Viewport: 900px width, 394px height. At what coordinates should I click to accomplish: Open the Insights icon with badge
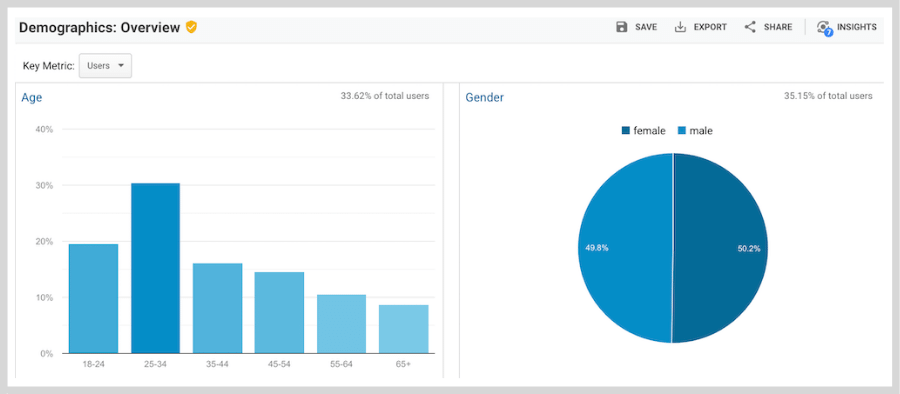tap(824, 28)
